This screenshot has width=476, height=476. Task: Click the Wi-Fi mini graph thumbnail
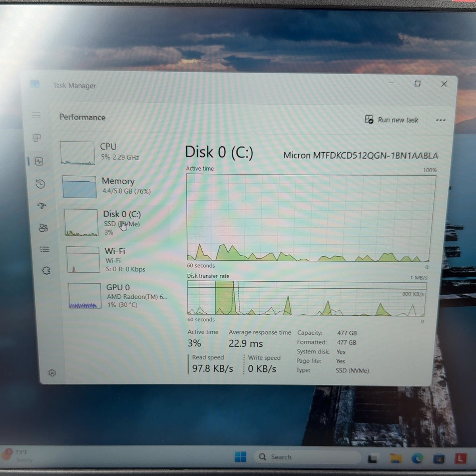pos(83,260)
